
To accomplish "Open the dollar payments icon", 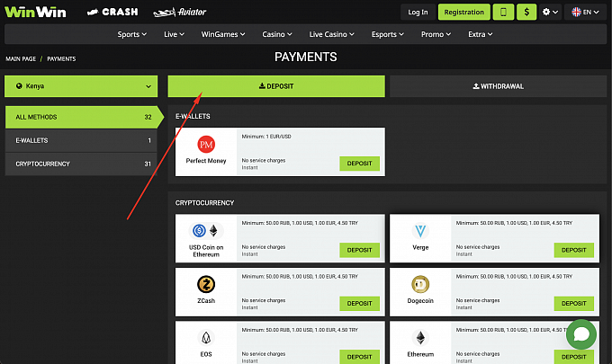I will [526, 12].
